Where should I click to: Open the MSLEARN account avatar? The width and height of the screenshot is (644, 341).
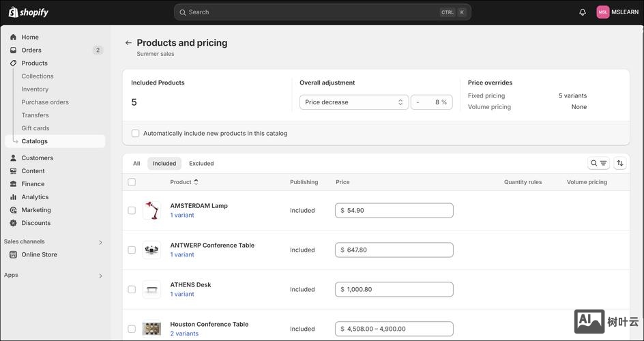[x=602, y=12]
